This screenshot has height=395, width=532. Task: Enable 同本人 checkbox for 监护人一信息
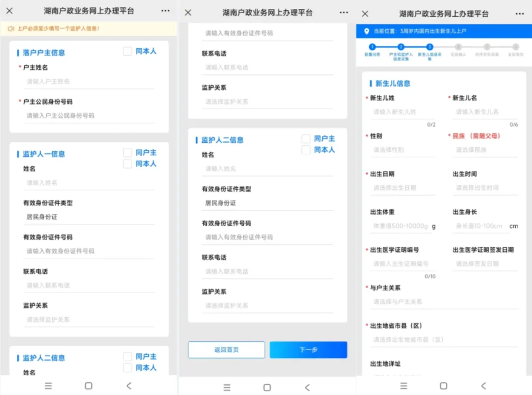[x=128, y=164]
